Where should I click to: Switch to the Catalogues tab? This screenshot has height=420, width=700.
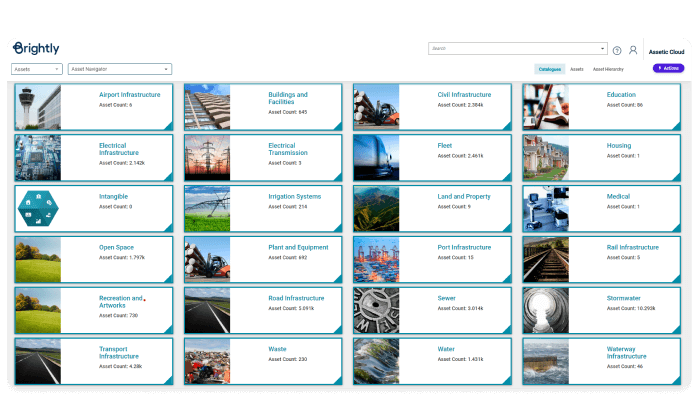click(x=550, y=69)
